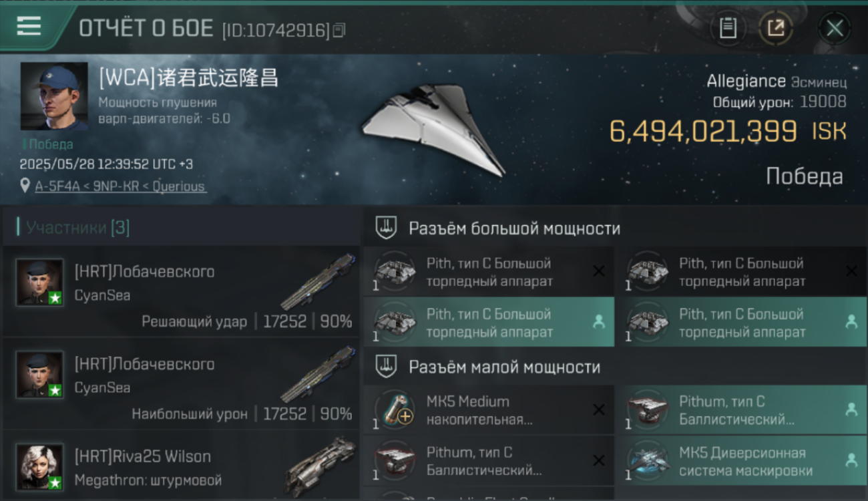Open the first Лобачевского participant portrait
Viewport: 868px width, 501px height.
(x=40, y=283)
